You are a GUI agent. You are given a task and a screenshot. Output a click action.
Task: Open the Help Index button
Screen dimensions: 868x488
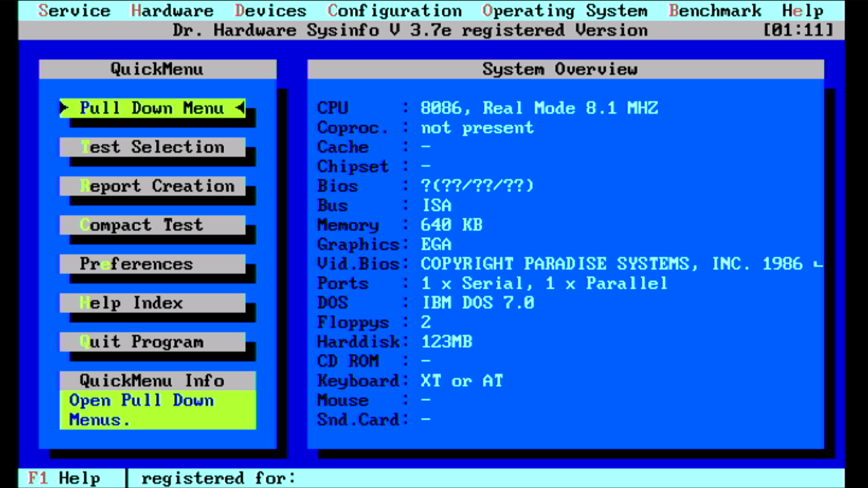click(x=152, y=303)
